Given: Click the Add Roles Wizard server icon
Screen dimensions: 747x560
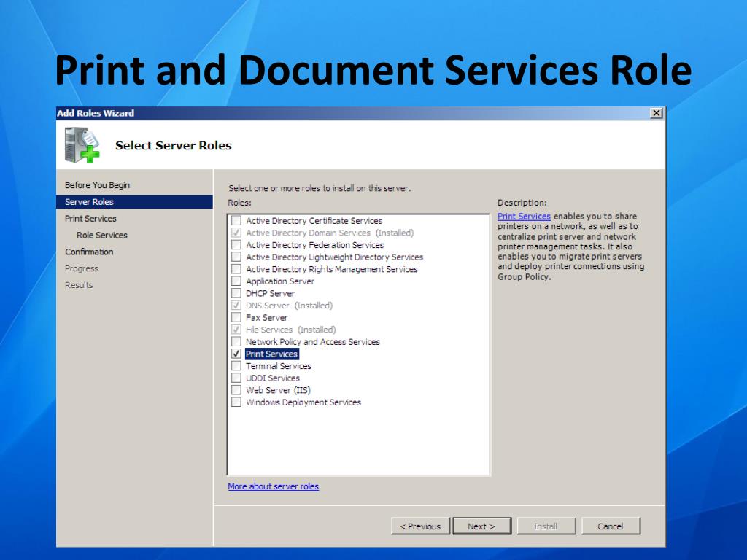Looking at the screenshot, I should [x=82, y=145].
